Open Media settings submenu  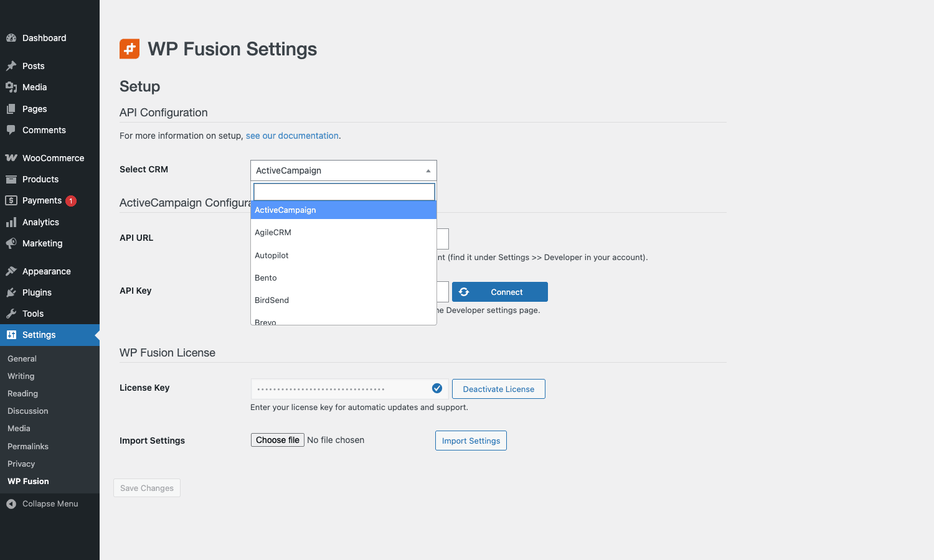19,429
